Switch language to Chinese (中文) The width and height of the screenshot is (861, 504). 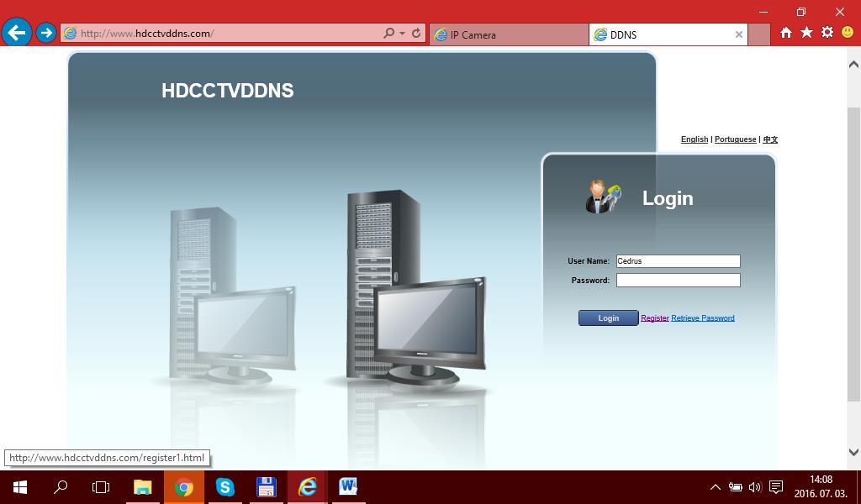(770, 139)
